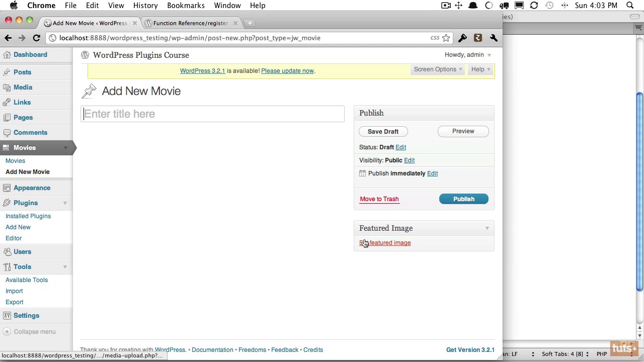The height and width of the screenshot is (362, 644).
Task: Click the Documentation footer link
Action: 212,350
